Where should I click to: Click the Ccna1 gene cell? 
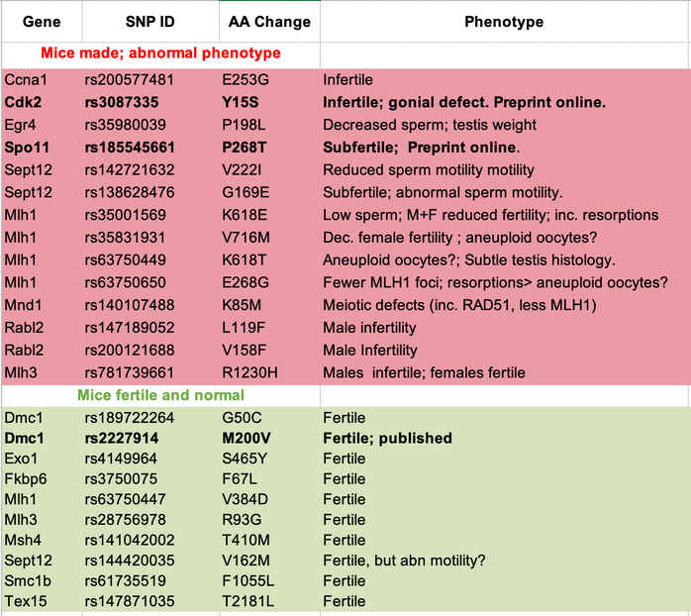click(x=42, y=80)
